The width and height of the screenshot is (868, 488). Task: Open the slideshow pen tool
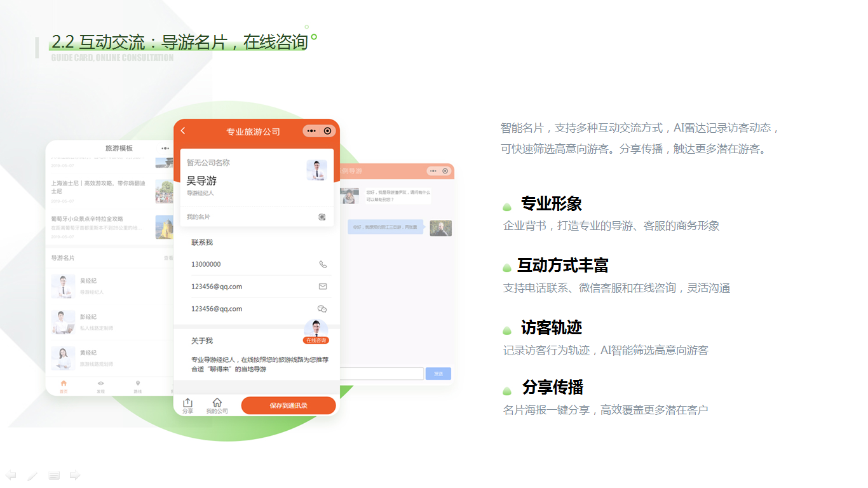32,475
